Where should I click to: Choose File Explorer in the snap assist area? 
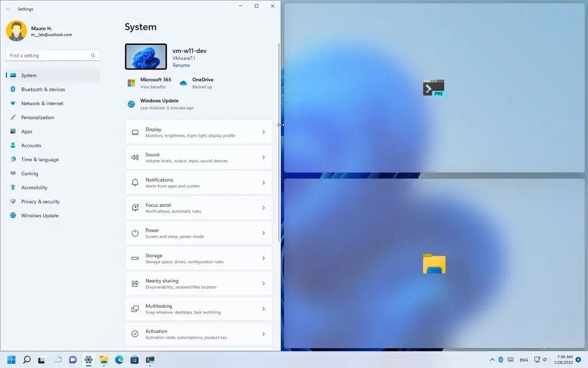(434, 263)
